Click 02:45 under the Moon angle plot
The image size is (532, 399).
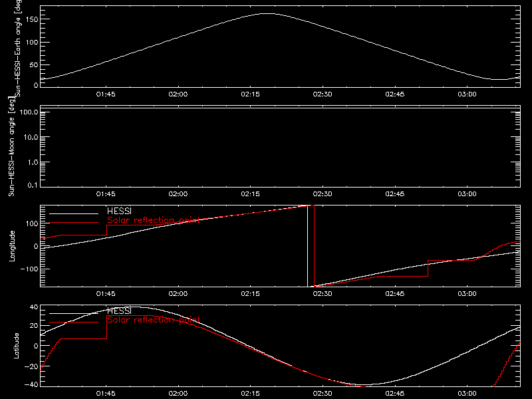click(x=395, y=194)
